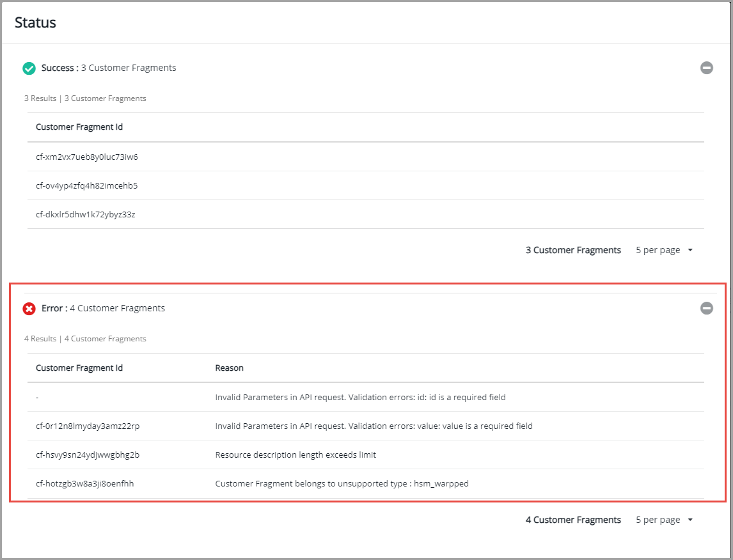Viewport: 733px width, 560px height.
Task: Click the unsupported type hsm_warpped reason
Action: (342, 483)
